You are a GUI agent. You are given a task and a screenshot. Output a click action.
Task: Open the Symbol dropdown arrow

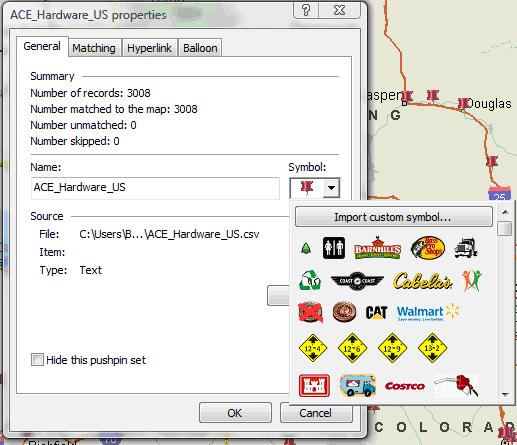[331, 188]
